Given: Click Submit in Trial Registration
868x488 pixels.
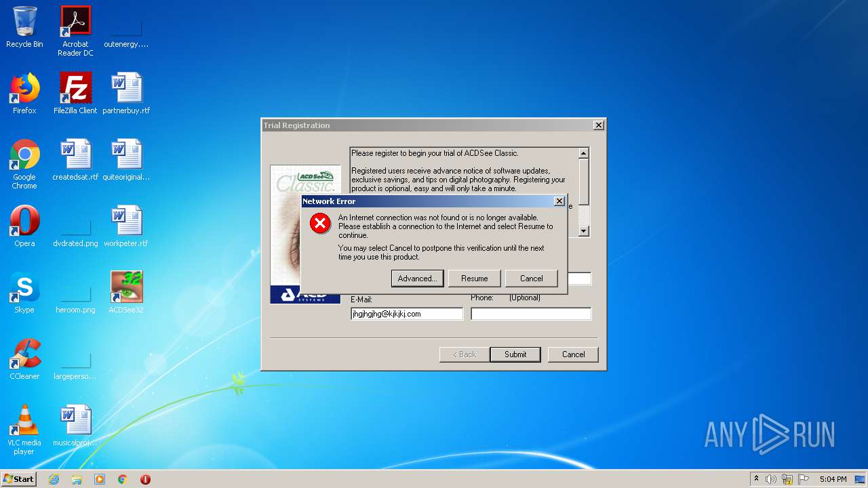Looking at the screenshot, I should pos(515,354).
